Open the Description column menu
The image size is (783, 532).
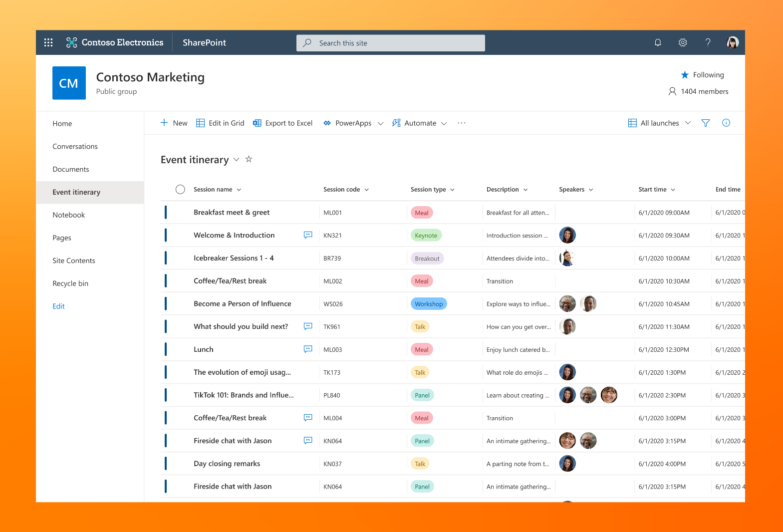coord(507,190)
